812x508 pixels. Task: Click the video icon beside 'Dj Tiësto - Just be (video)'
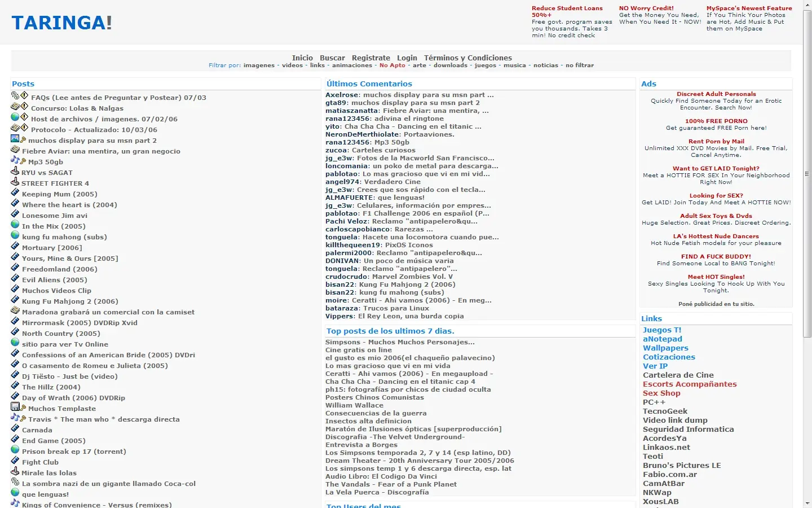pos(15,375)
